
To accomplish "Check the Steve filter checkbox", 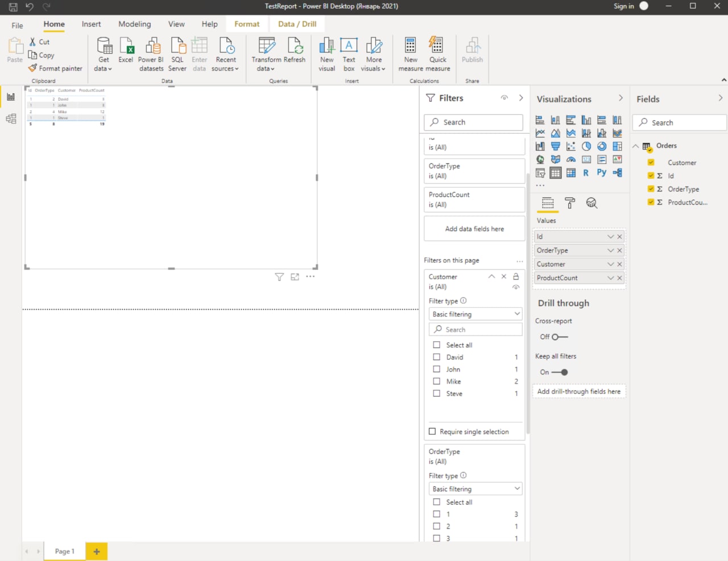I will tap(437, 393).
